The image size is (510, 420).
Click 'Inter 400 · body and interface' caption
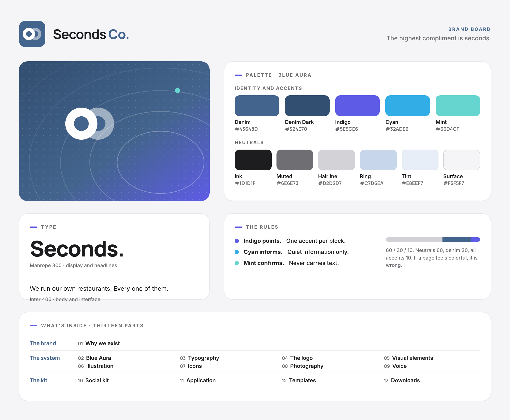point(65,299)
